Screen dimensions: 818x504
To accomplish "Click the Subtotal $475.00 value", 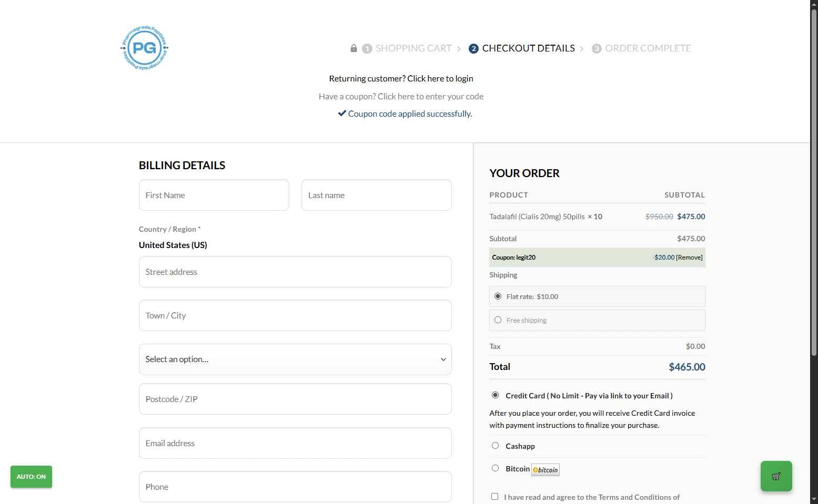I will click(x=691, y=239).
